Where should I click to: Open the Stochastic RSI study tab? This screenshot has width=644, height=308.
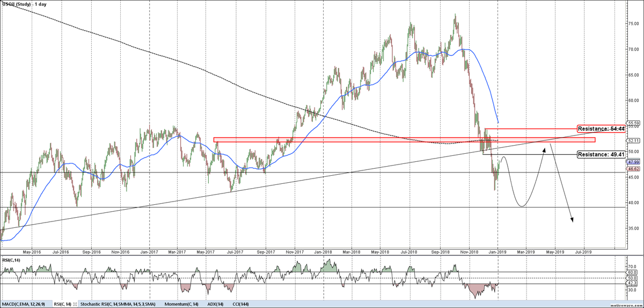(x=118, y=304)
